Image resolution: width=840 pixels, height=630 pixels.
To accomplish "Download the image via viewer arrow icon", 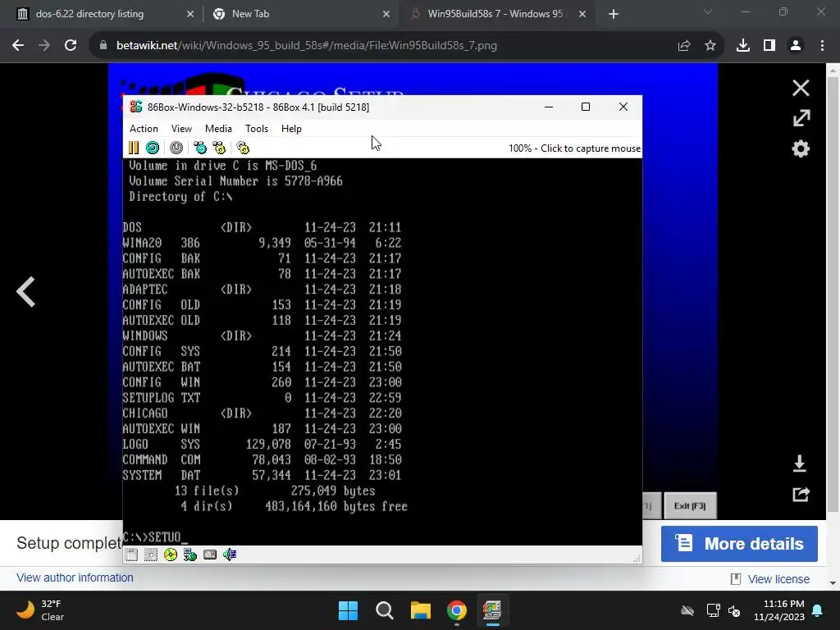I will 799,463.
